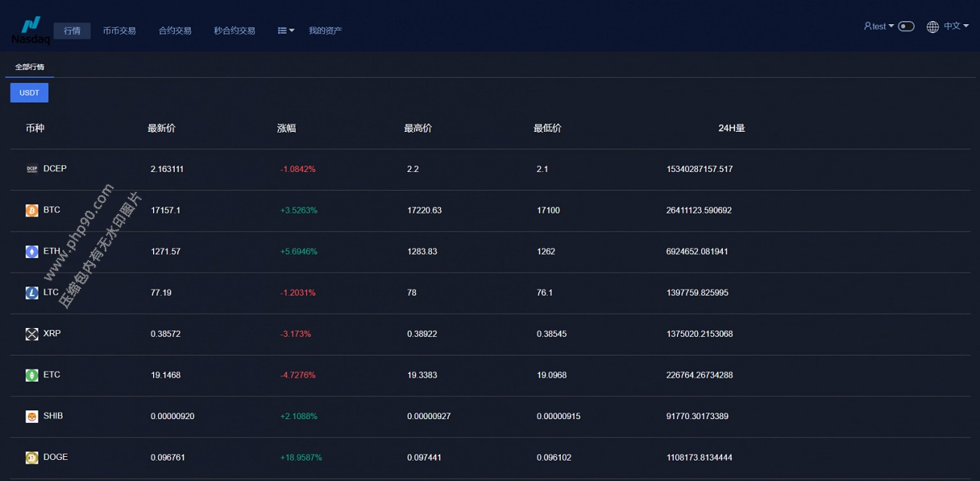The image size is (980, 481).
Task: Go to 合约交易 in navigation
Action: coord(175,31)
